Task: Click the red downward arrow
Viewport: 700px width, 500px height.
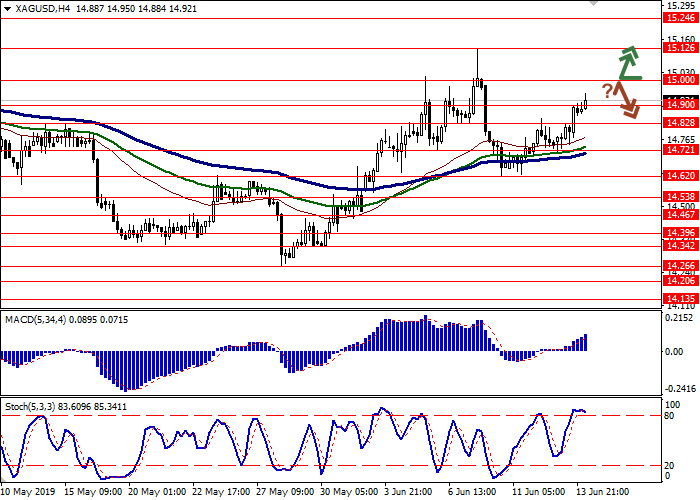Action: click(627, 101)
